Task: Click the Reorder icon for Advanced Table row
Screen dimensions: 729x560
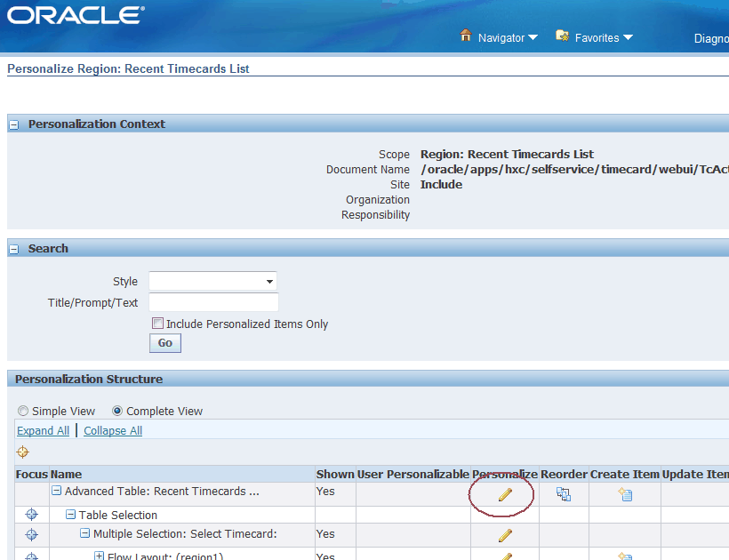Action: click(x=564, y=494)
